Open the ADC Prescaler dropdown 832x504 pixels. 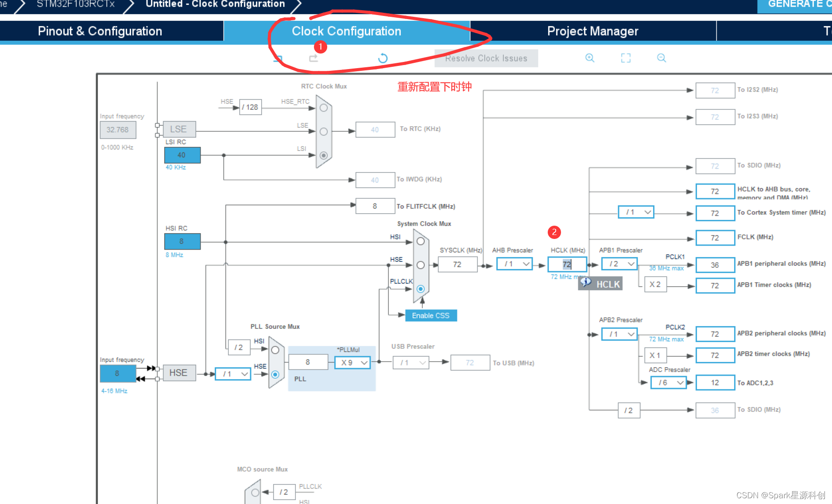pos(668,382)
